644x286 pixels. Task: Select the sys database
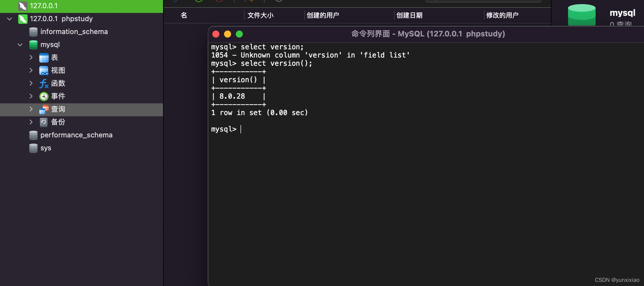pyautogui.click(x=45, y=148)
